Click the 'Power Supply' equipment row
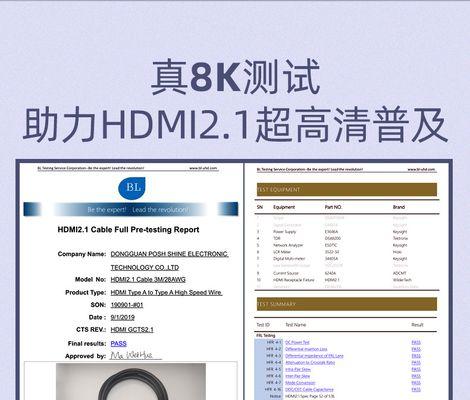 (x=347, y=232)
